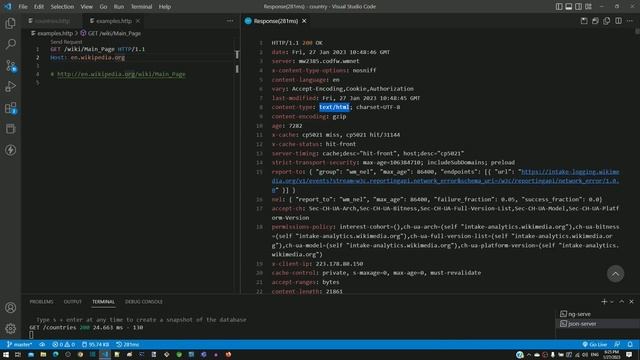Image resolution: width=640 pixels, height=360 pixels.
Task: Switch to the PROBLEMS panel tab
Action: pos(41,302)
